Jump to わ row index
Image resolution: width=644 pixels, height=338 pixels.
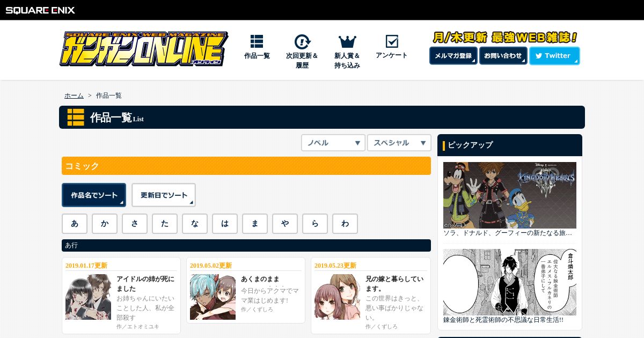tap(345, 224)
